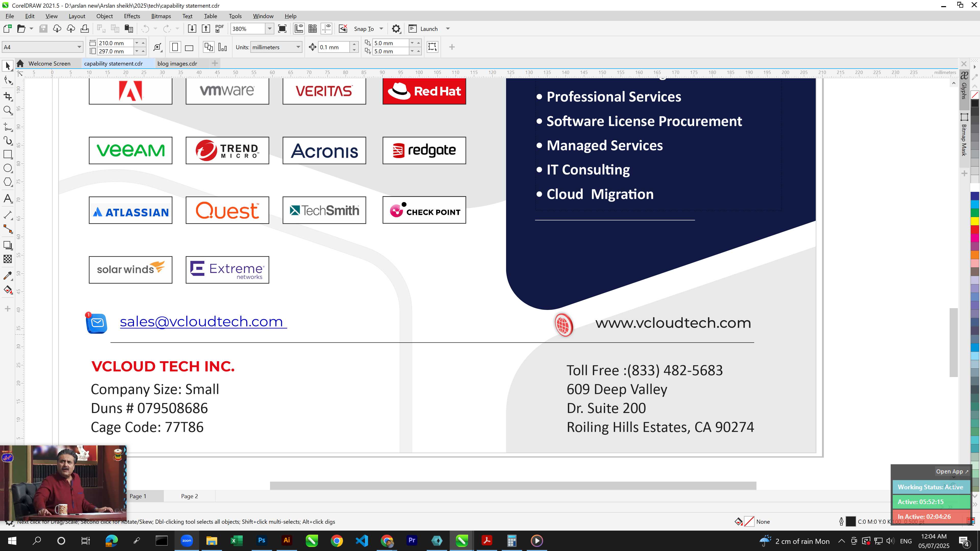Open the A4 page size dropdown

79,47
